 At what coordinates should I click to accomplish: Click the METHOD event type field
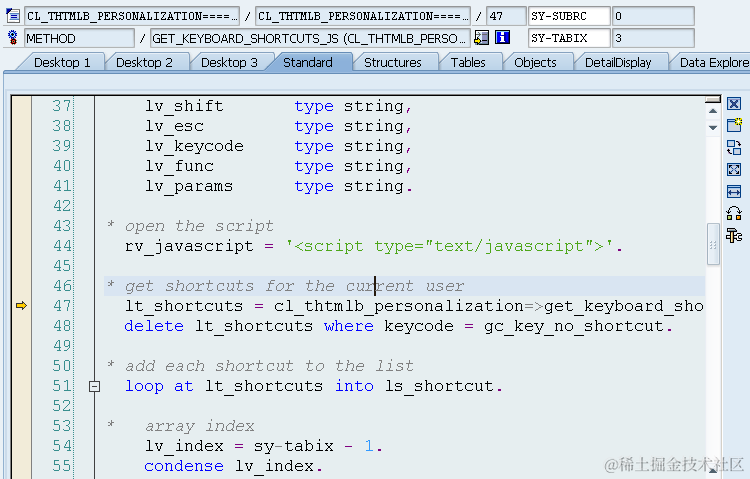coord(79,38)
